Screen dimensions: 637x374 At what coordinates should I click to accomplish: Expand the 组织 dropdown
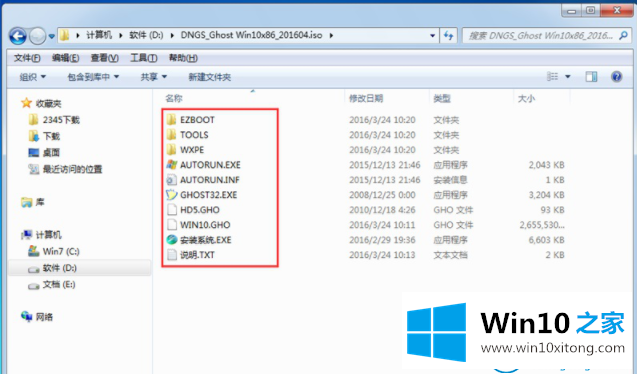tap(32, 77)
